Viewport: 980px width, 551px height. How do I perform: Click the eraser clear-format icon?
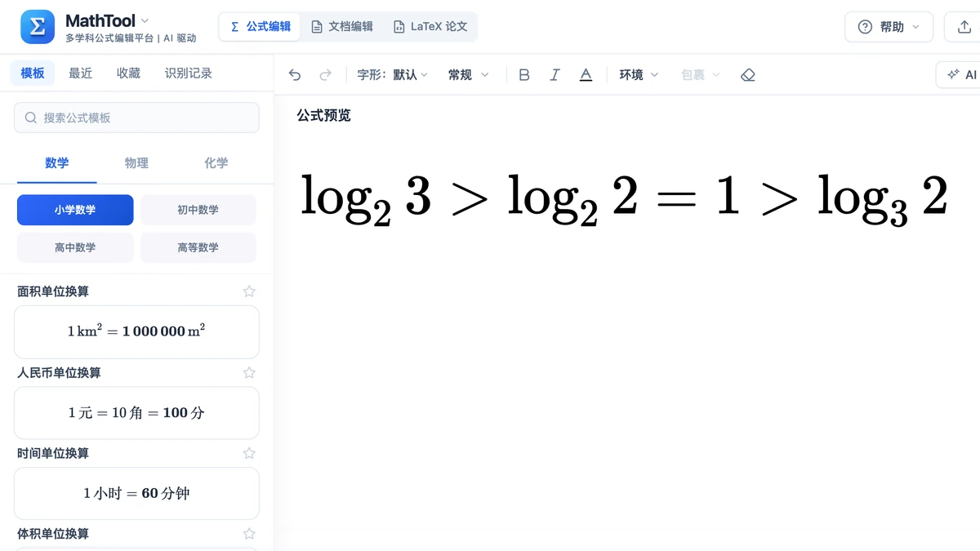click(748, 75)
